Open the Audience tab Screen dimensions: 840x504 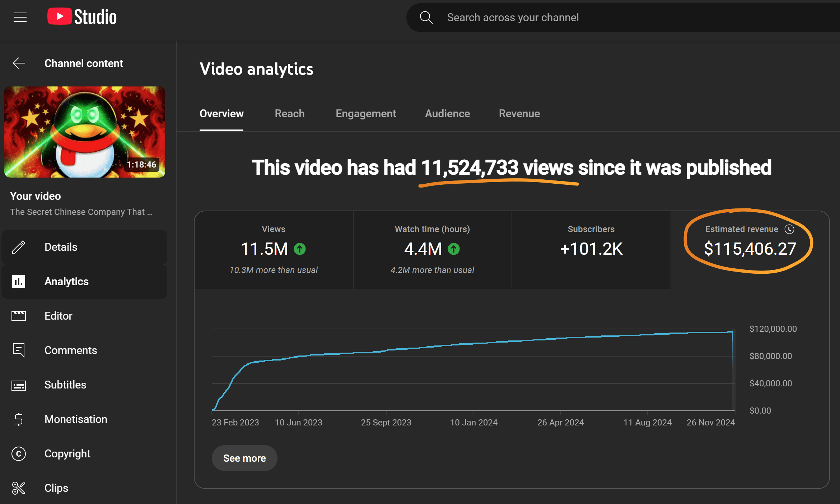[x=447, y=114]
